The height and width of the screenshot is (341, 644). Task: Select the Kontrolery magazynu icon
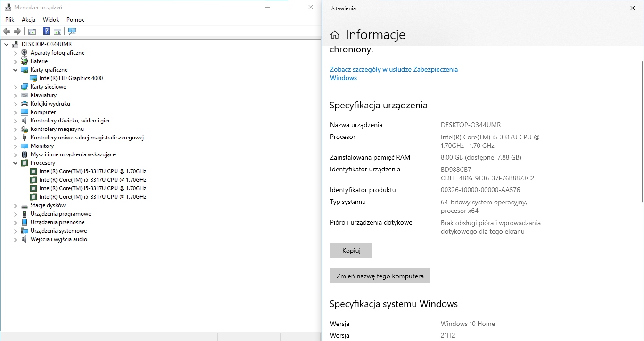(x=25, y=129)
